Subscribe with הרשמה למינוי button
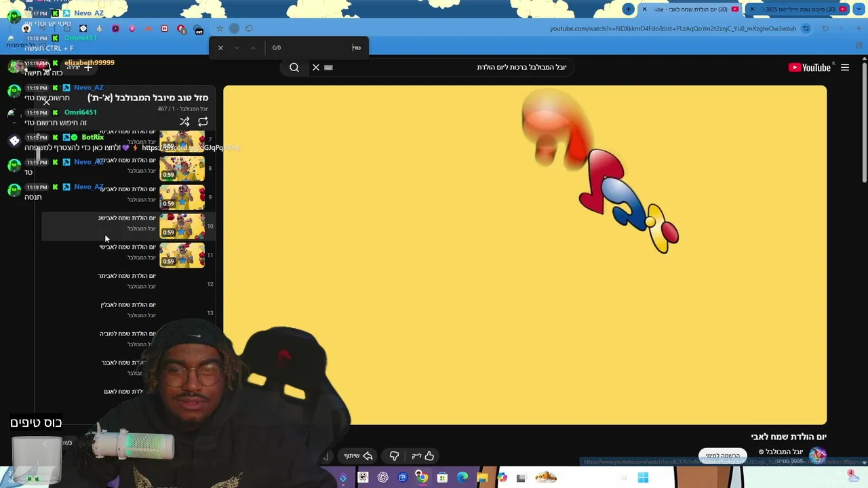The image size is (868, 488). coord(722,455)
